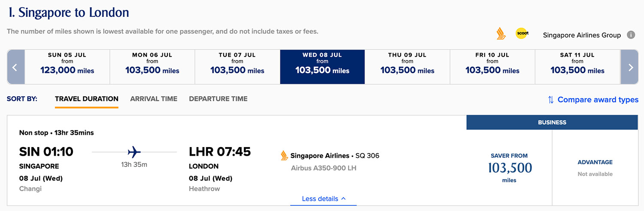Choose TUE 07 JUL date option
This screenshot has width=644, height=211.
237,67
